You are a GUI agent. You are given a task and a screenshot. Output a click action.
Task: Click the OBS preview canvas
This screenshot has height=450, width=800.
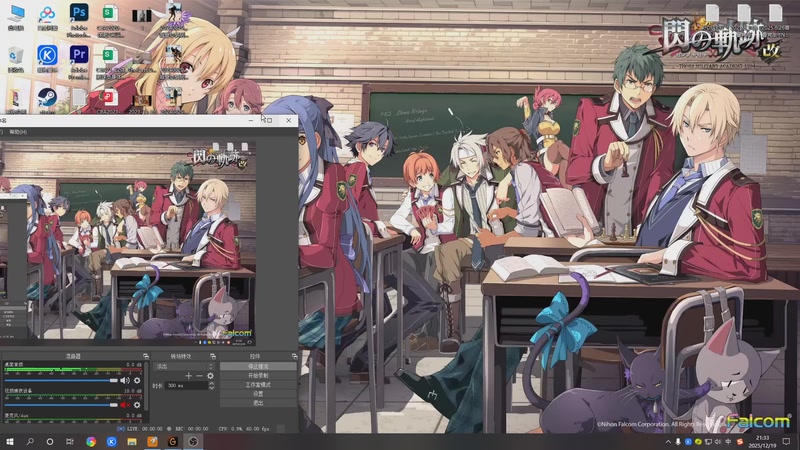coord(128,243)
